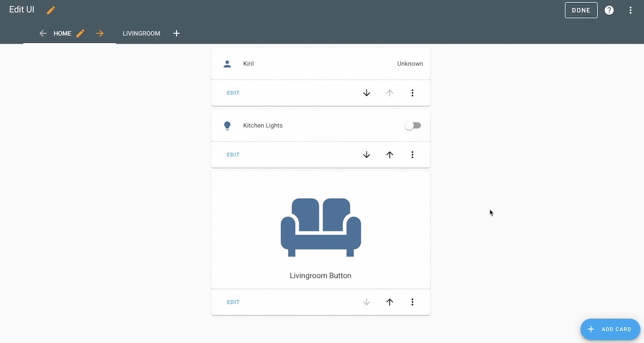Click the Kitchen Lights bulb icon

pyautogui.click(x=227, y=126)
